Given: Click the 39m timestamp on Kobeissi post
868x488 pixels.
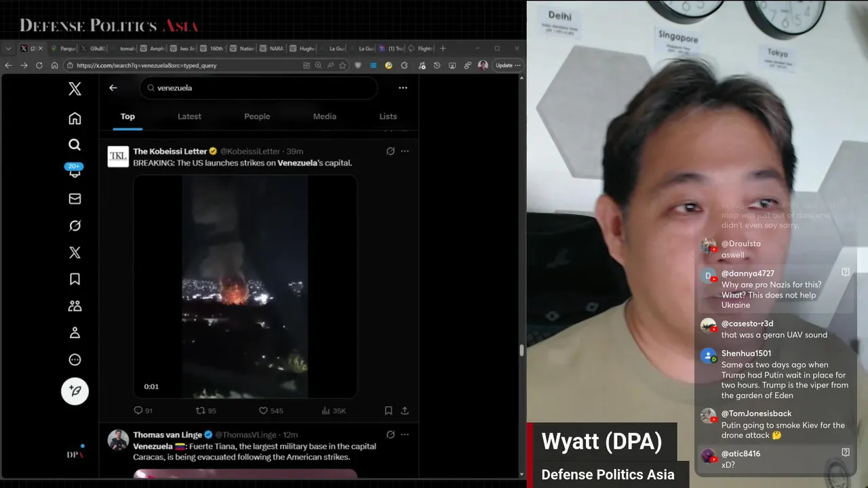Looking at the screenshot, I should [x=295, y=151].
